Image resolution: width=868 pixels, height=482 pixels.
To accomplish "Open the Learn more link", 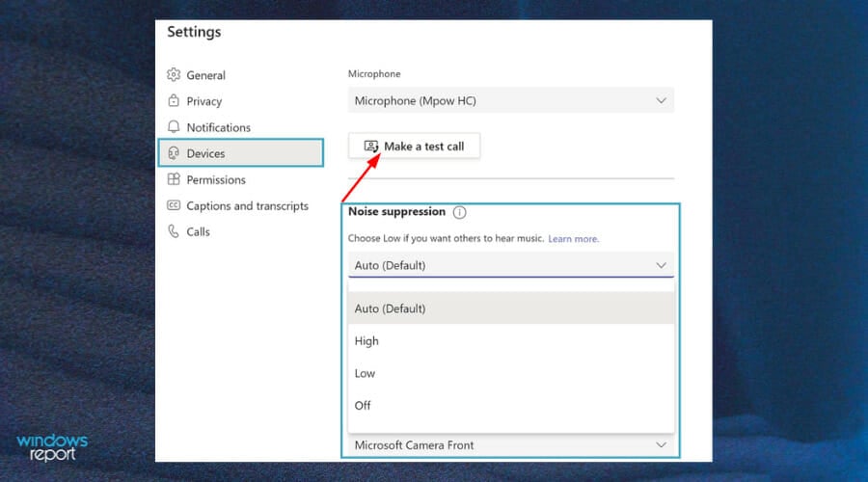I will (573, 238).
